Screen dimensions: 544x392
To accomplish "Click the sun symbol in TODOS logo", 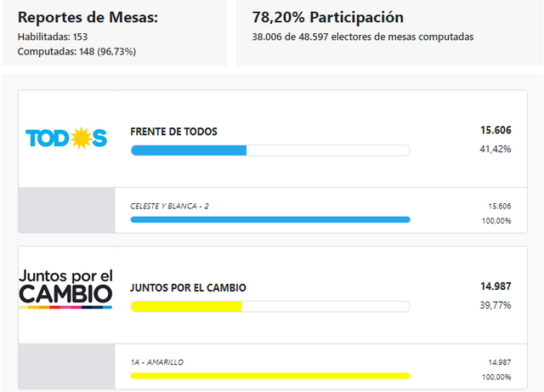I will point(81,139).
